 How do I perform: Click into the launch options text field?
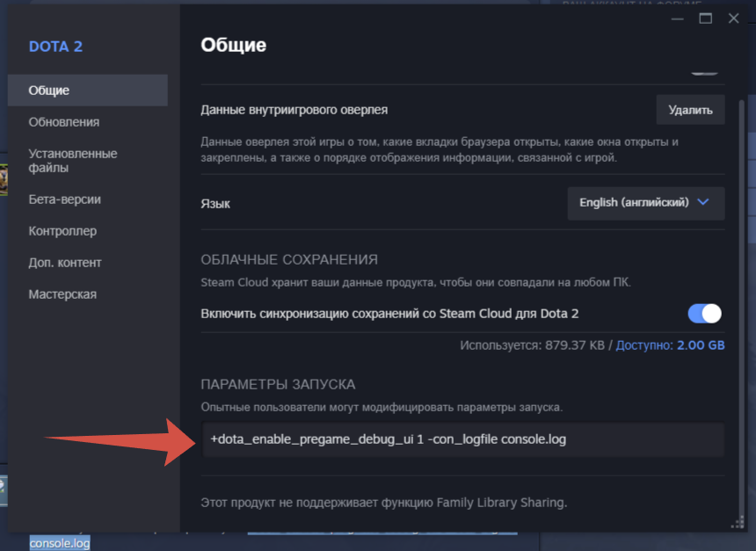tap(462, 439)
